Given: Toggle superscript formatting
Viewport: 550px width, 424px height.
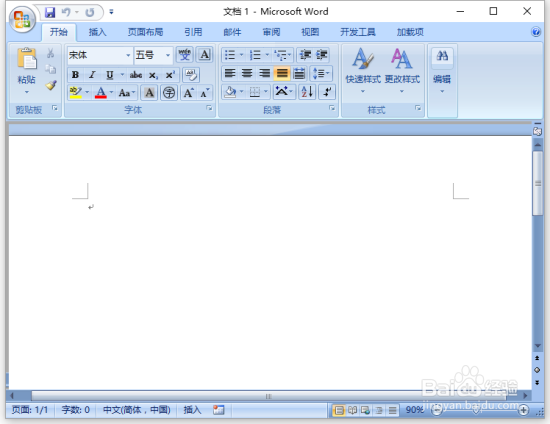Looking at the screenshot, I should (x=170, y=75).
